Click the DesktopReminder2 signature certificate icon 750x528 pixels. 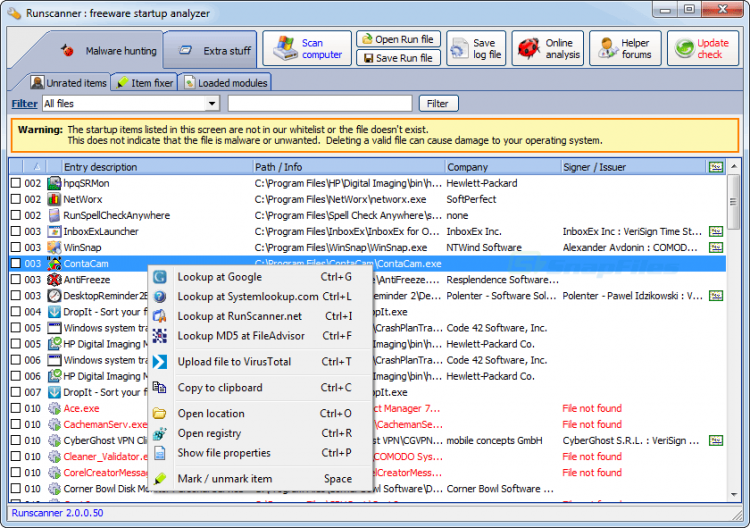pos(716,296)
